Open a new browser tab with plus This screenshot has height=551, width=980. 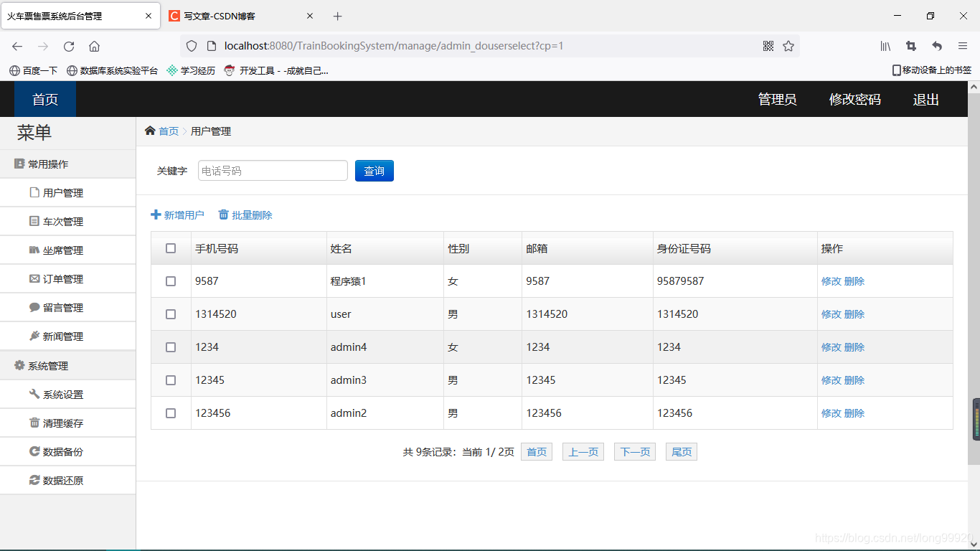(338, 16)
